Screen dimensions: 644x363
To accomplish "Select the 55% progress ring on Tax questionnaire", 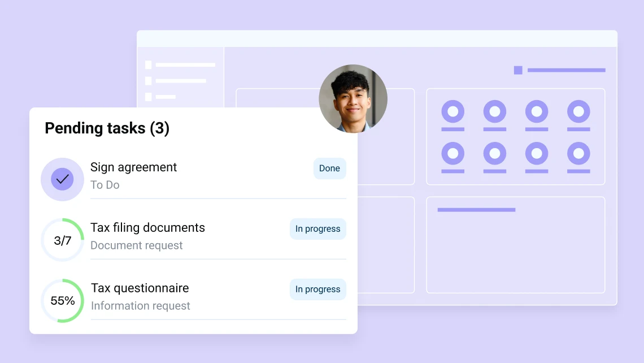I will click(62, 300).
